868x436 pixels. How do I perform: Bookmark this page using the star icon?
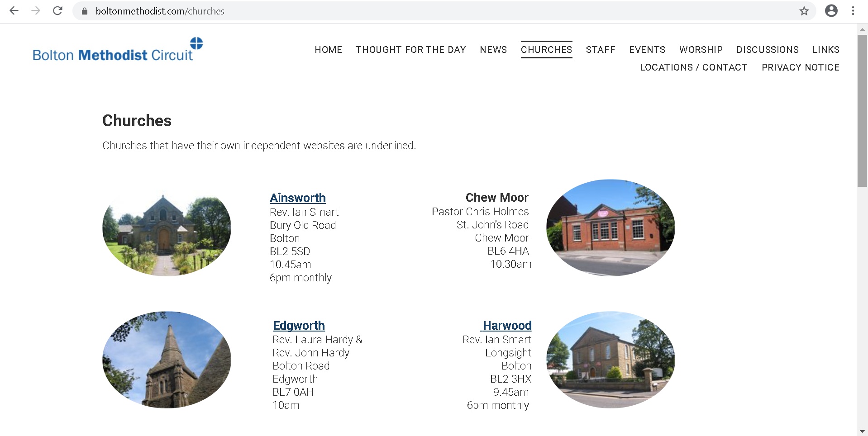pos(804,11)
